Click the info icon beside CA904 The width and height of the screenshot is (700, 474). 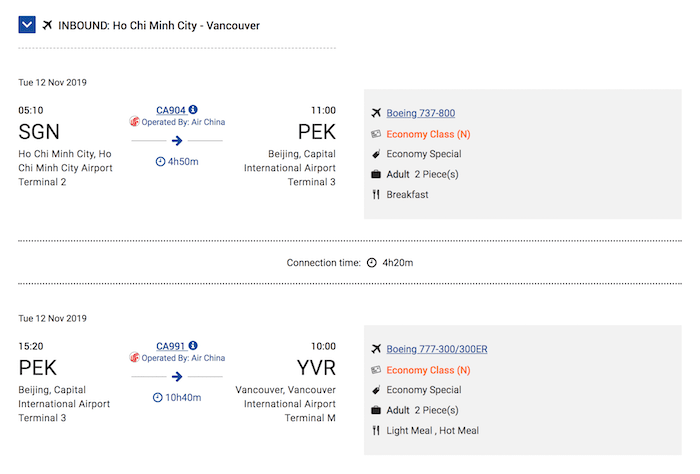(193, 109)
